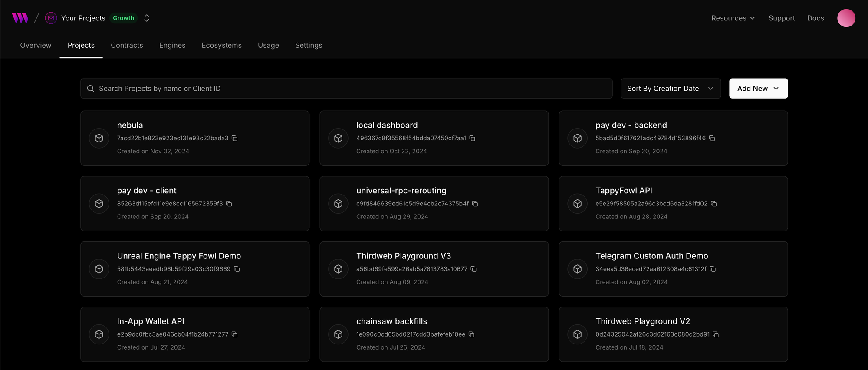Go to the Contracts tab
Screen dimensions: 868x370
127,45
